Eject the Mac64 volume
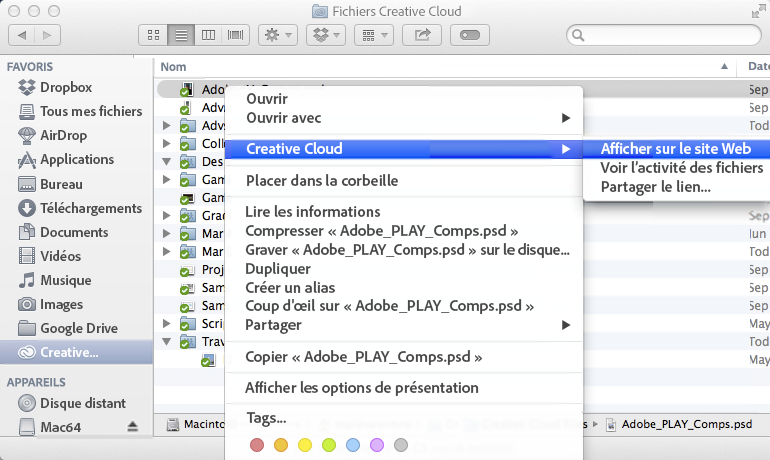 (x=133, y=427)
